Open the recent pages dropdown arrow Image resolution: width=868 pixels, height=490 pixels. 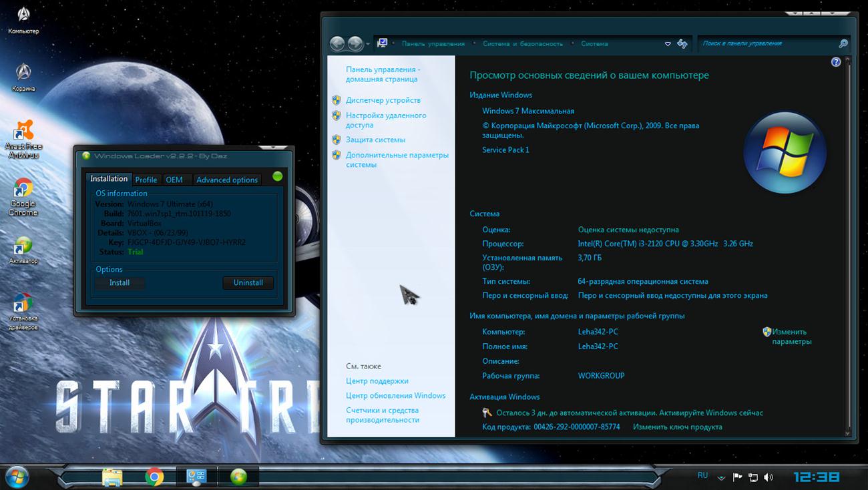pos(368,44)
